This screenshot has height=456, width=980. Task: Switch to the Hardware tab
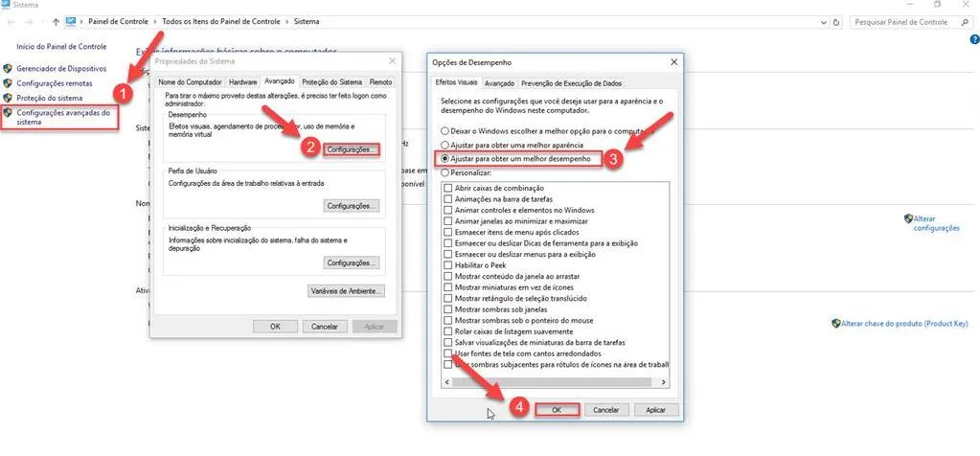click(x=242, y=81)
